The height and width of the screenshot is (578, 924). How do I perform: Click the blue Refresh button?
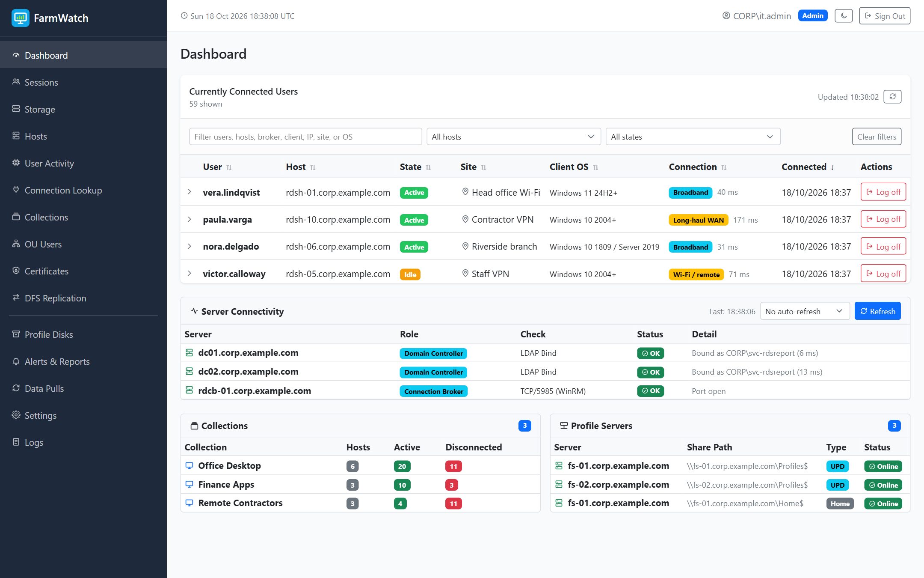(x=877, y=311)
